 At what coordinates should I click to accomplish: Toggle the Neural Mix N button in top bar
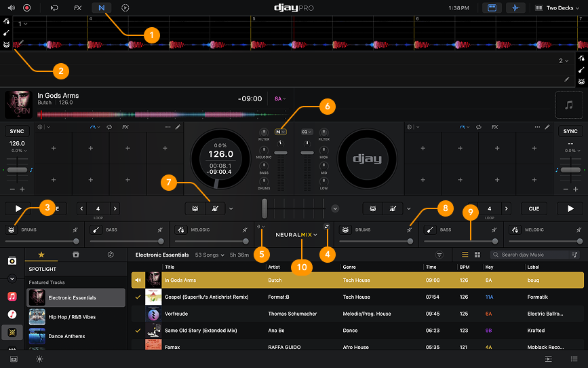(x=102, y=8)
